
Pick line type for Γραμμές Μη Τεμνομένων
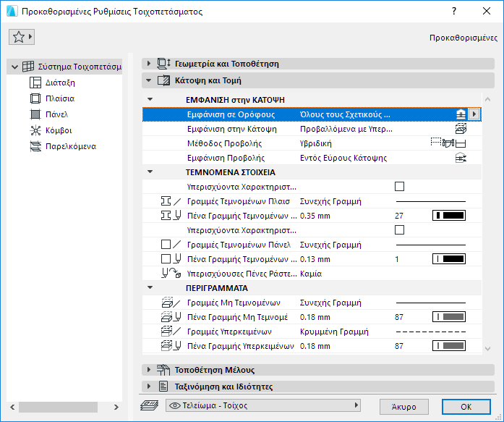[x=431, y=303]
